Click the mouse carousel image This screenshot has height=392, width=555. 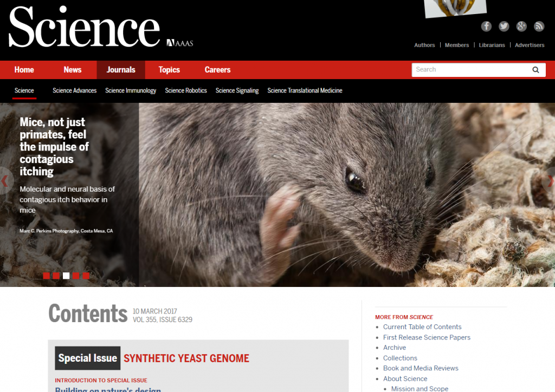click(x=347, y=195)
